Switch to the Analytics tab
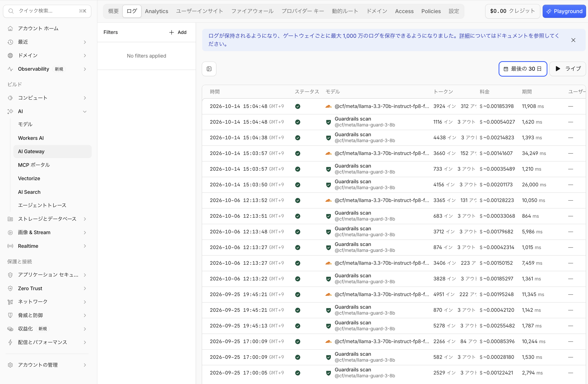The width and height of the screenshot is (588, 384). click(x=156, y=11)
